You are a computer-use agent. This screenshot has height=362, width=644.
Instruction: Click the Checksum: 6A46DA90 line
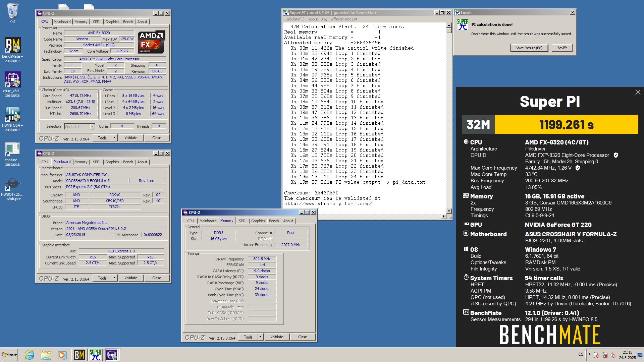click(311, 193)
